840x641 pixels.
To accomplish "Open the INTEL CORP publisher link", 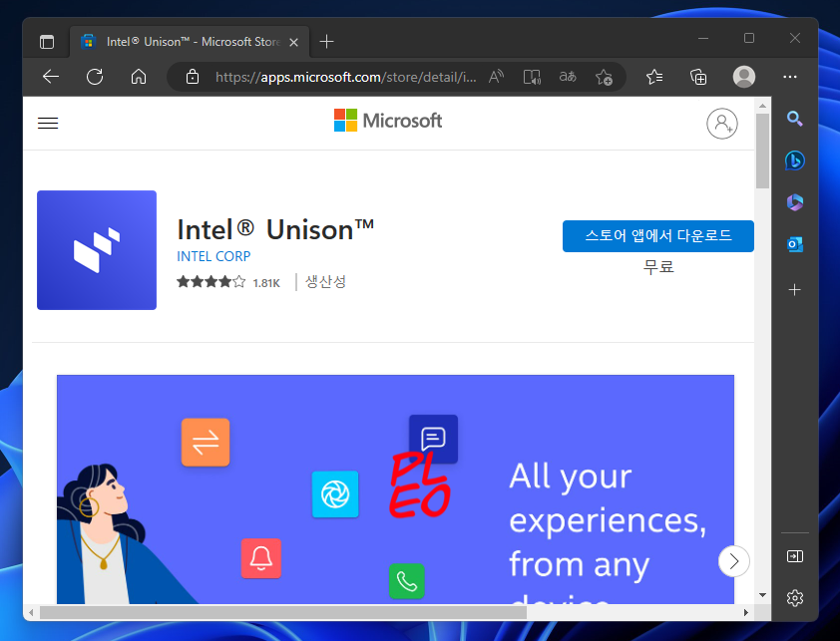I will 213,256.
